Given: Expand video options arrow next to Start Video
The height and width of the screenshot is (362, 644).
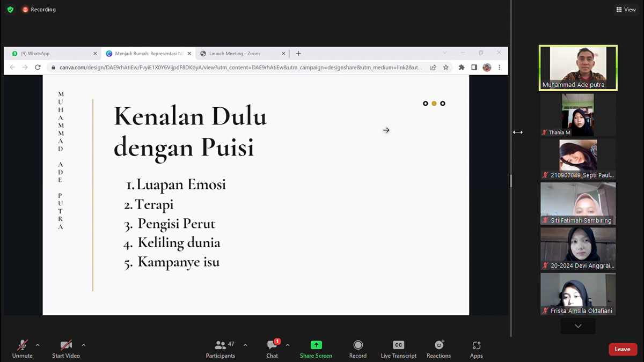Looking at the screenshot, I should click(84, 345).
